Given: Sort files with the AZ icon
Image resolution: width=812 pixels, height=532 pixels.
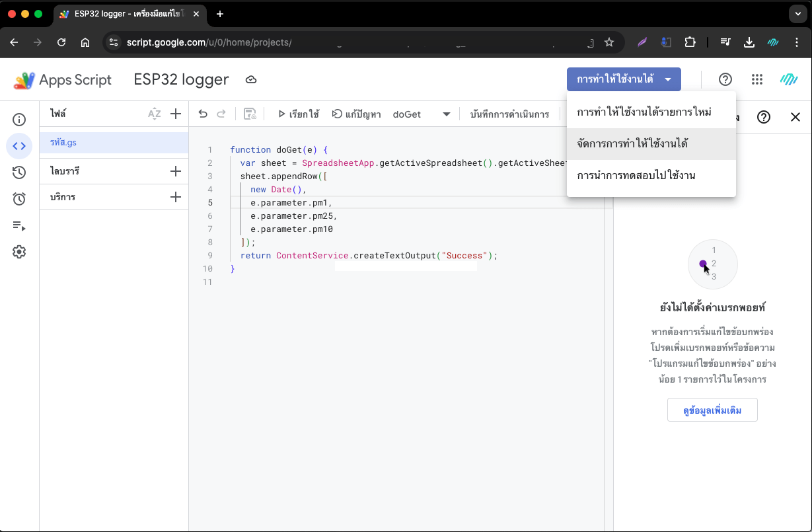Looking at the screenshot, I should (154, 114).
